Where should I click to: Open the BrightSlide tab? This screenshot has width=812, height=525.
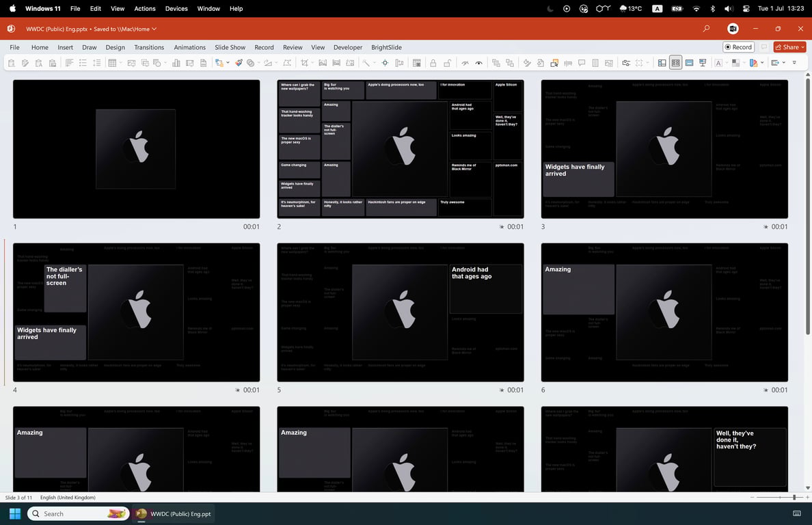click(x=386, y=47)
